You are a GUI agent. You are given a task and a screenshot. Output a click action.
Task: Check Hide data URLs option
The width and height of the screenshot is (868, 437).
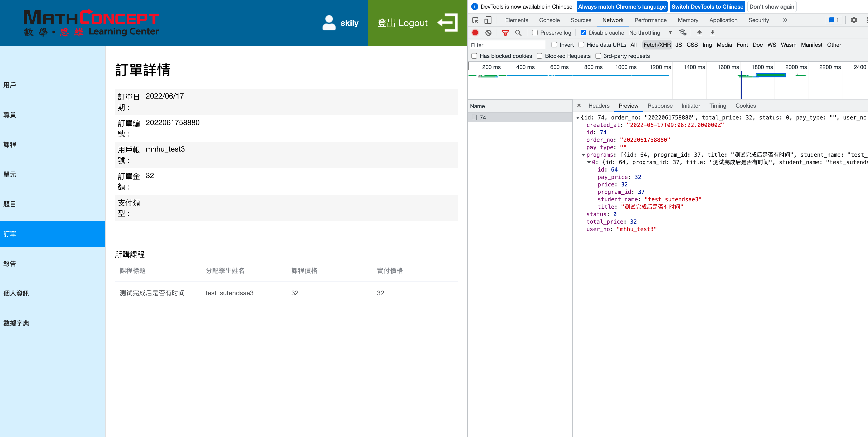tap(581, 45)
